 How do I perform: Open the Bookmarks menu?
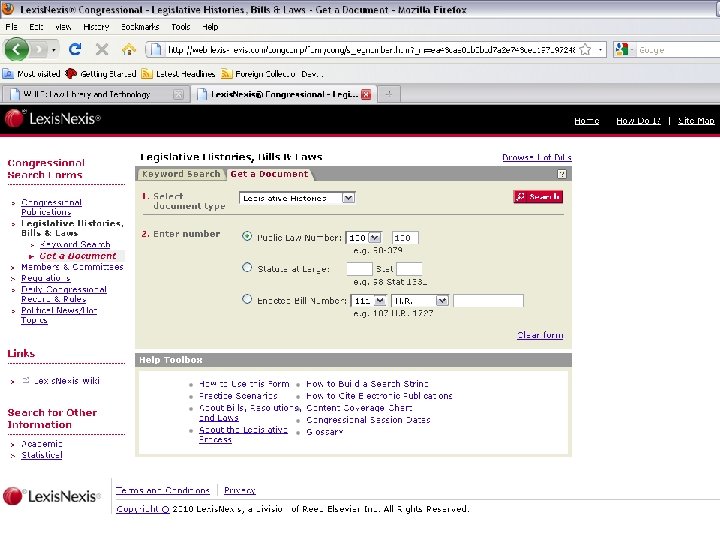(140, 27)
